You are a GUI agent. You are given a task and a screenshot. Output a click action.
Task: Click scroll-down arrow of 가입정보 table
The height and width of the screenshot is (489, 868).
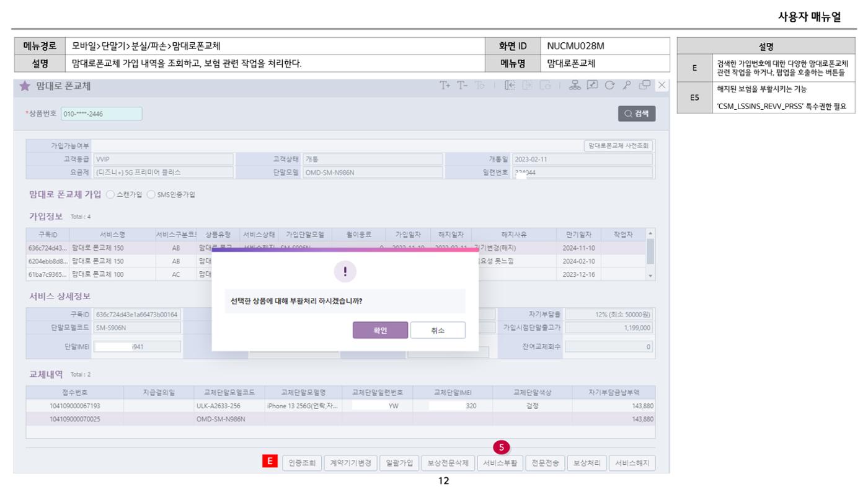650,276
